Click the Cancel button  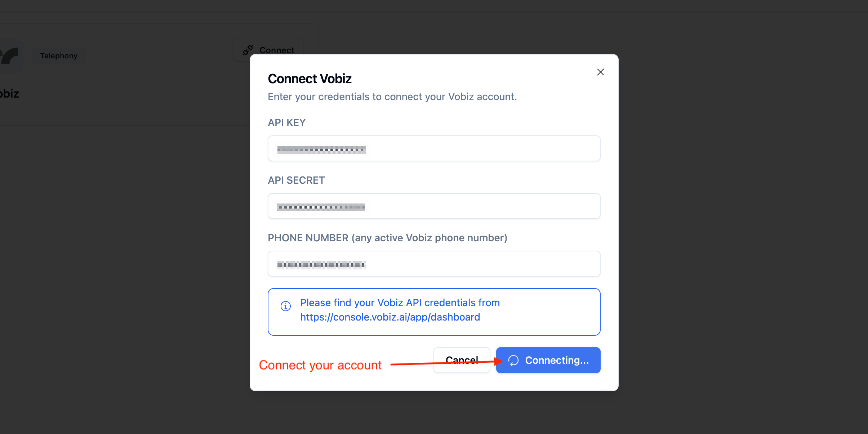pos(462,360)
